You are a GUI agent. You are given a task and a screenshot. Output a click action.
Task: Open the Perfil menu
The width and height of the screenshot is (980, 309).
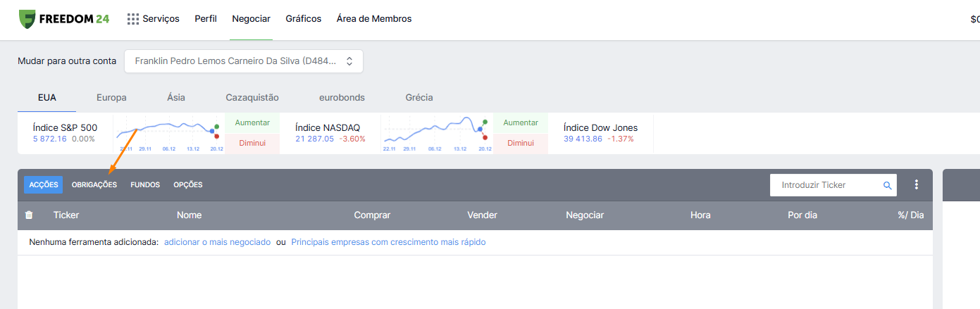(x=206, y=19)
